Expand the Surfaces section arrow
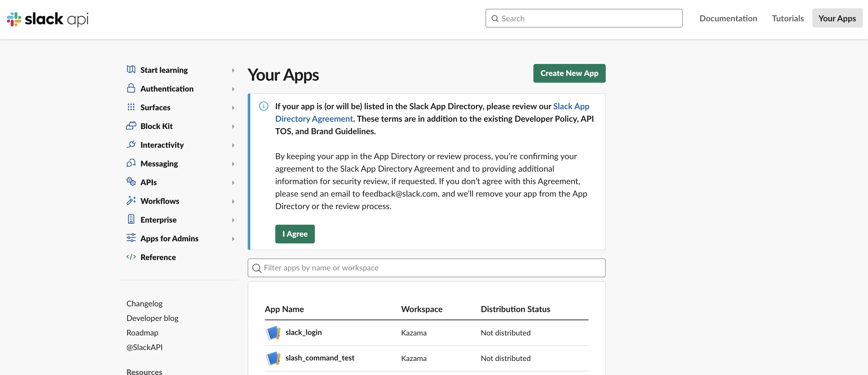This screenshot has width=868, height=375. 233,108
